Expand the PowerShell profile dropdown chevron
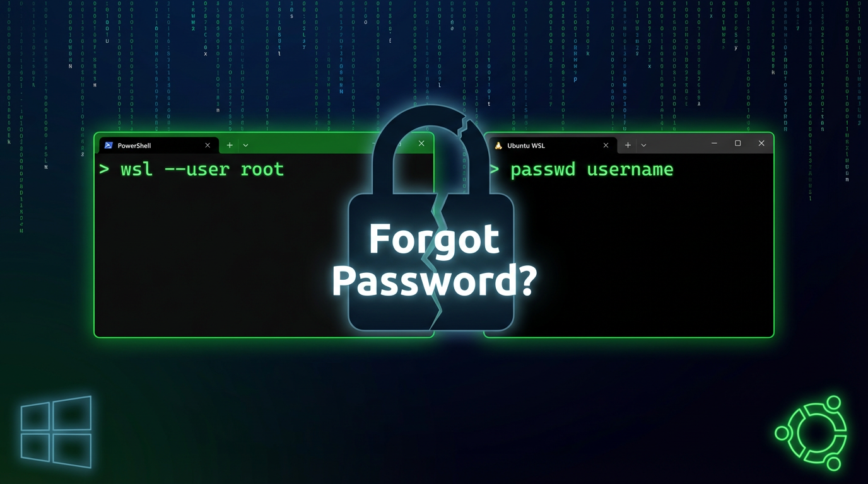868x484 pixels. pyautogui.click(x=245, y=146)
